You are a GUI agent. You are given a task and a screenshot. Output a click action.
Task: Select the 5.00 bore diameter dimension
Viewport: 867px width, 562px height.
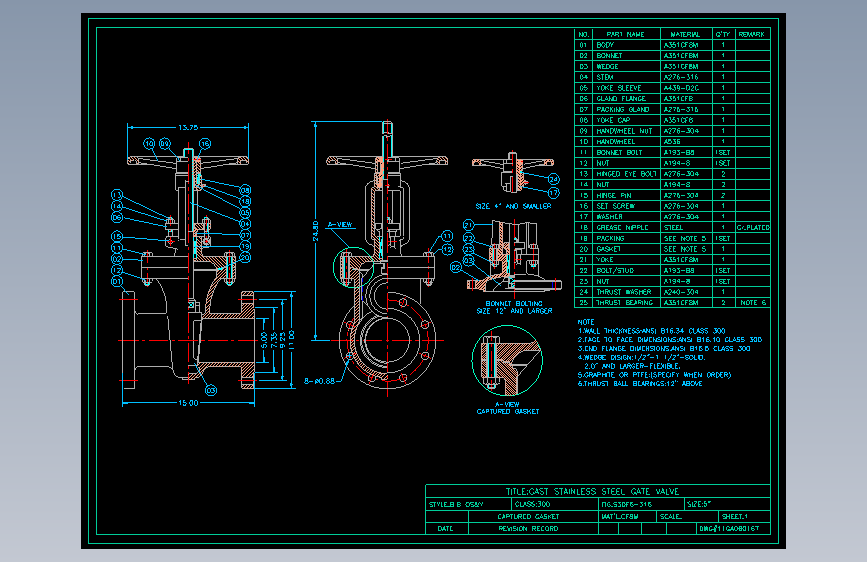264,340
